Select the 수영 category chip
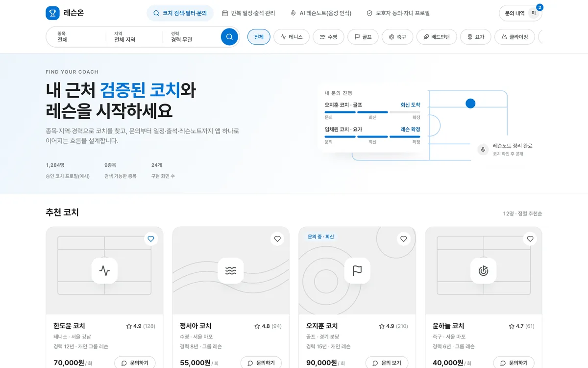This screenshot has height=368, width=588. (328, 37)
